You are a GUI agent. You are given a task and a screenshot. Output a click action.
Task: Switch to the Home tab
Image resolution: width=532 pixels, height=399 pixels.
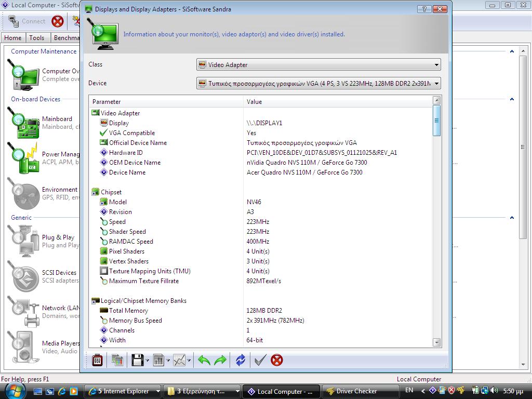(13, 38)
